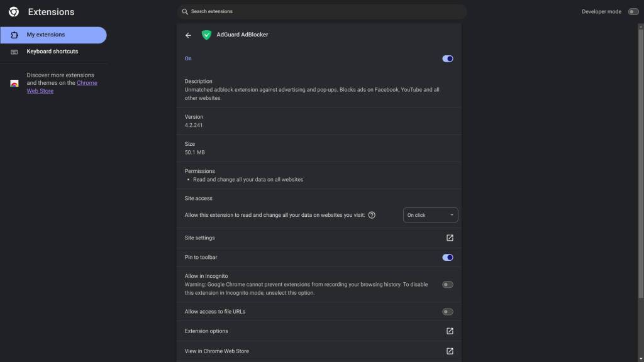
Task: Select My extensions in the sidebar
Action: click(53, 35)
